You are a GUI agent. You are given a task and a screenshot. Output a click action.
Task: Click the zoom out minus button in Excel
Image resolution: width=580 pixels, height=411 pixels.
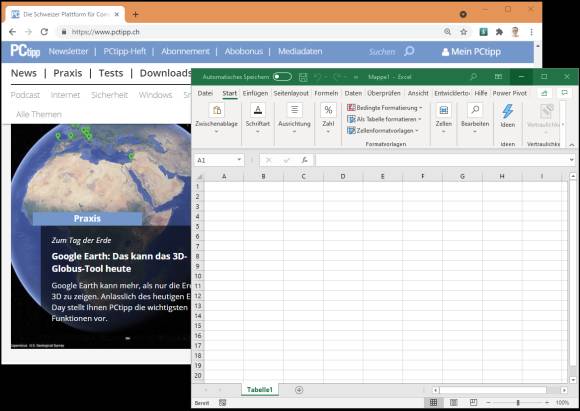pos(488,402)
